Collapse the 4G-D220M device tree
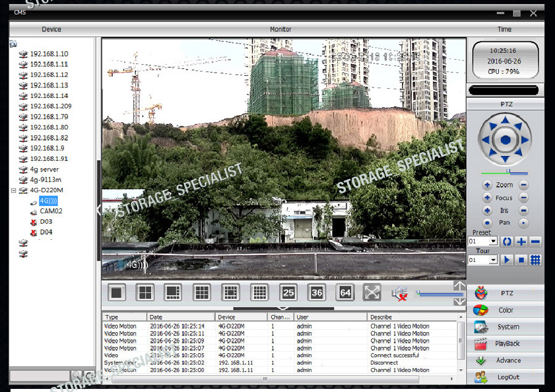555x392 pixels. point(14,190)
